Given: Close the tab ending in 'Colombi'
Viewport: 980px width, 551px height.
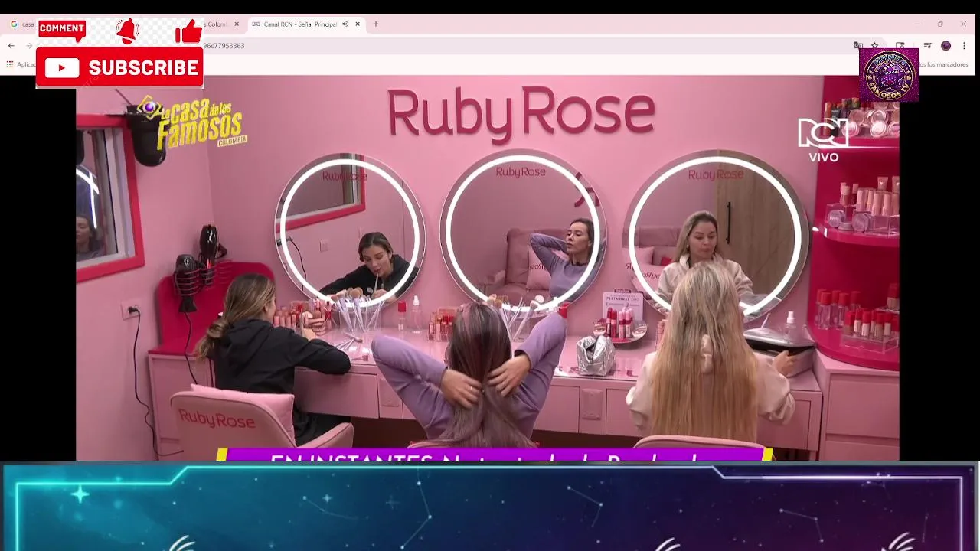Looking at the screenshot, I should 237,24.
